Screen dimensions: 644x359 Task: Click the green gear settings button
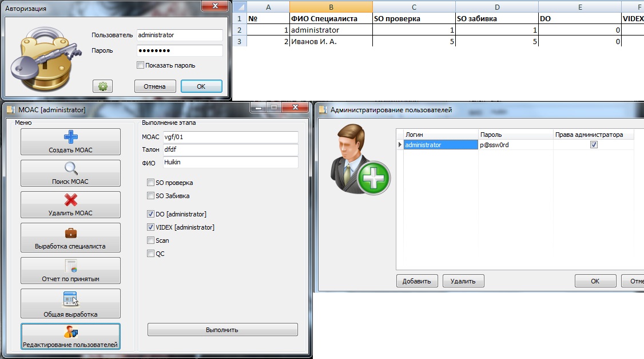103,86
